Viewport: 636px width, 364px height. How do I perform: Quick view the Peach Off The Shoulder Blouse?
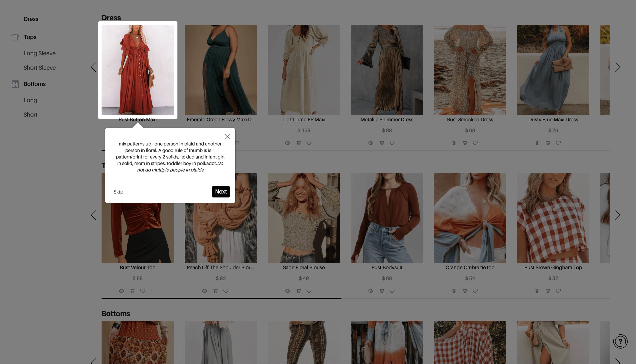tap(205, 291)
